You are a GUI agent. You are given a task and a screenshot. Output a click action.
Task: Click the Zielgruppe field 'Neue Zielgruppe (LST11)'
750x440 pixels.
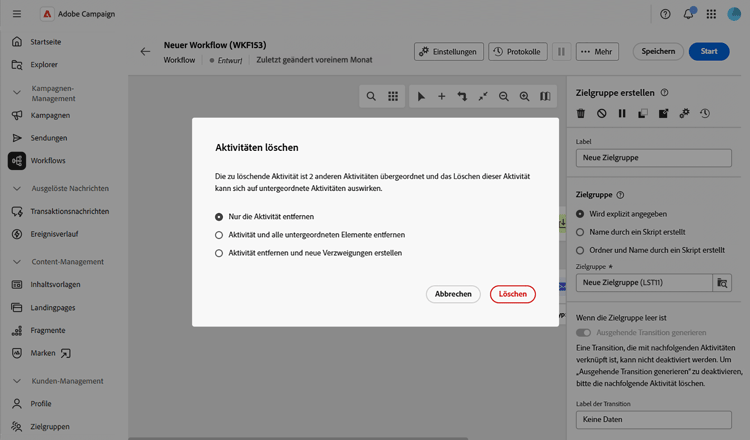tap(644, 283)
